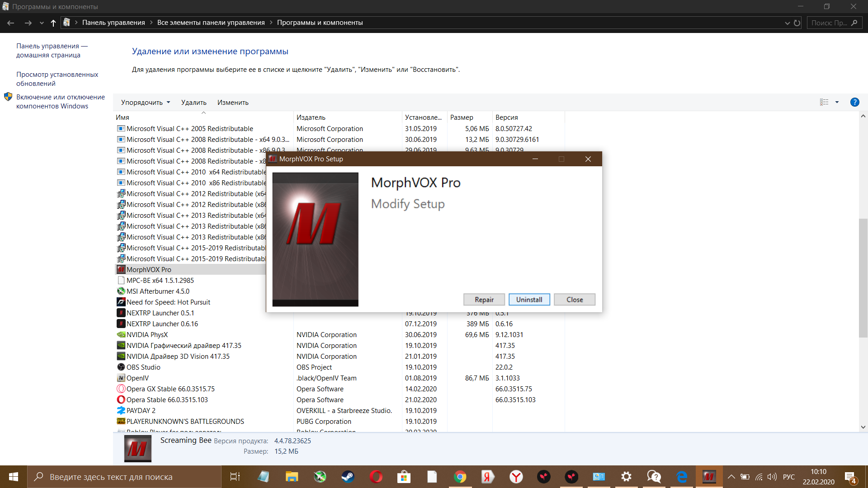This screenshot has width=868, height=488.
Task: Open Action Center notifications icon
Action: click(850, 477)
